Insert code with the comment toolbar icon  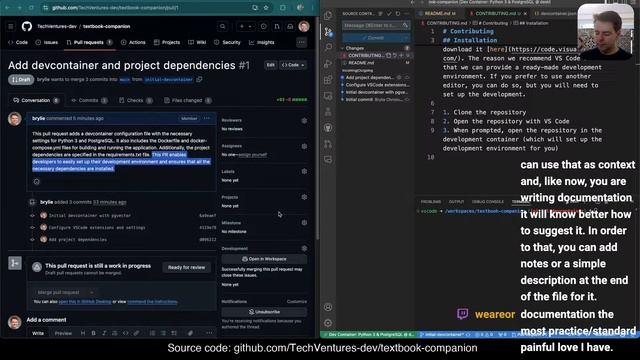point(125,333)
